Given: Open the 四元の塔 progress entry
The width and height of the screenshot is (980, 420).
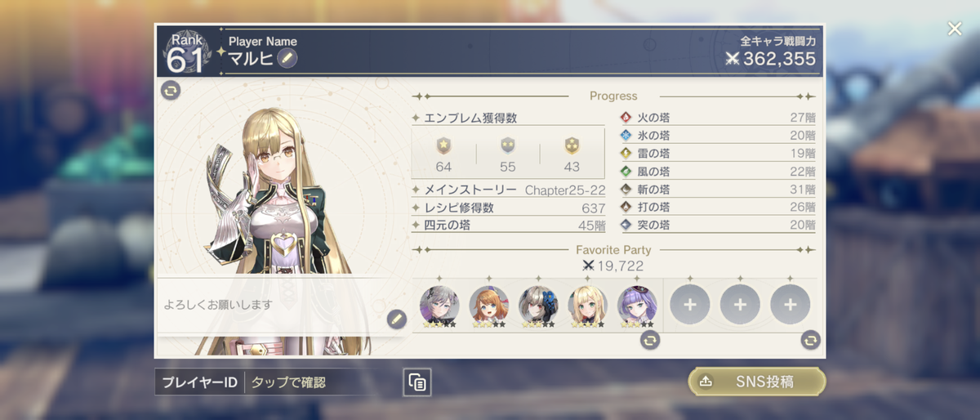Looking at the screenshot, I should pyautogui.click(x=509, y=226).
